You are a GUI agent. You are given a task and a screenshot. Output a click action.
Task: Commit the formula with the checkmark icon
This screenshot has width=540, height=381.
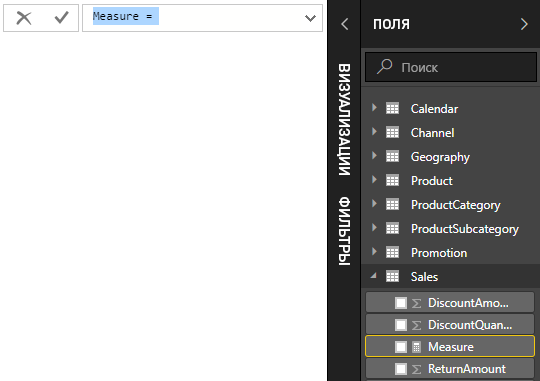(62, 17)
